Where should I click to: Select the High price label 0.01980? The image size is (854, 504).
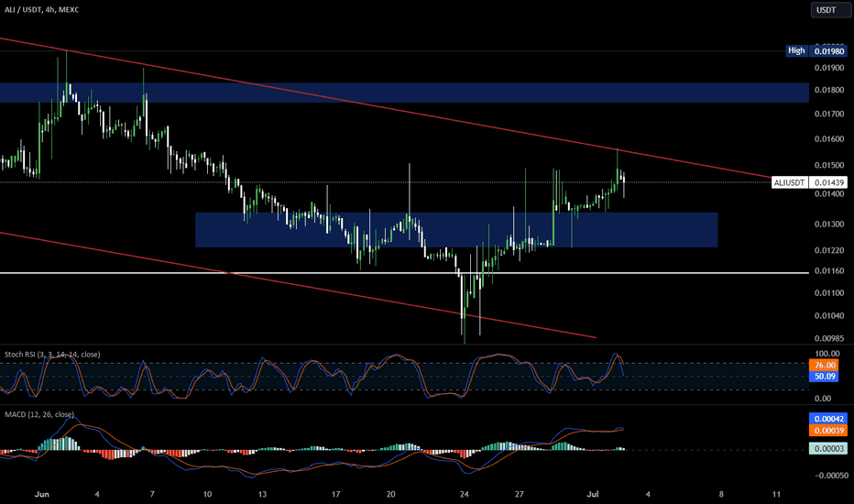point(829,51)
